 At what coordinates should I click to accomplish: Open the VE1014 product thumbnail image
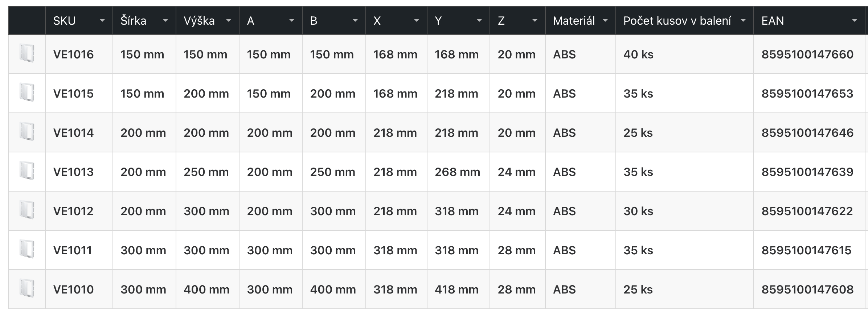pyautogui.click(x=27, y=132)
